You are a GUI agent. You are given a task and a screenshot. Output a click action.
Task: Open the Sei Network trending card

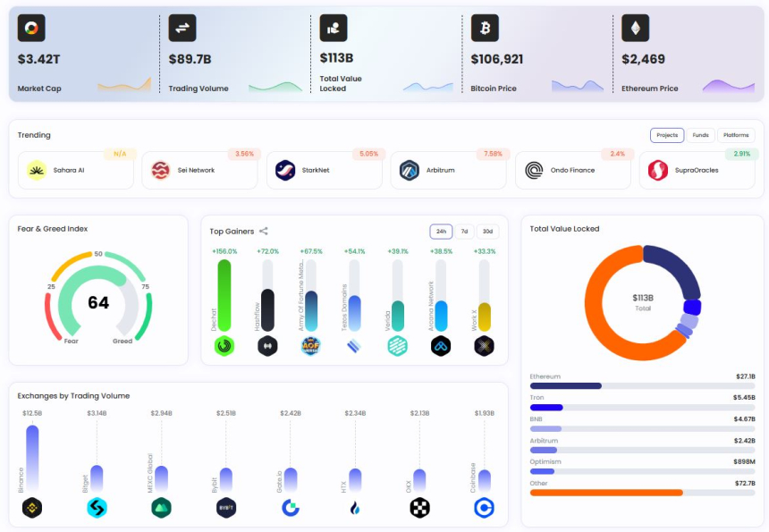tap(199, 170)
